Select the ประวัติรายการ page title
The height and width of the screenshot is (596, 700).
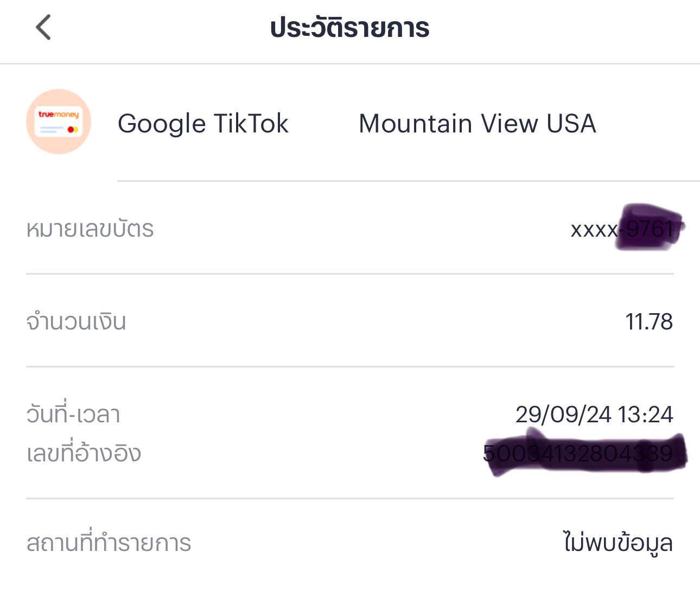click(x=350, y=27)
